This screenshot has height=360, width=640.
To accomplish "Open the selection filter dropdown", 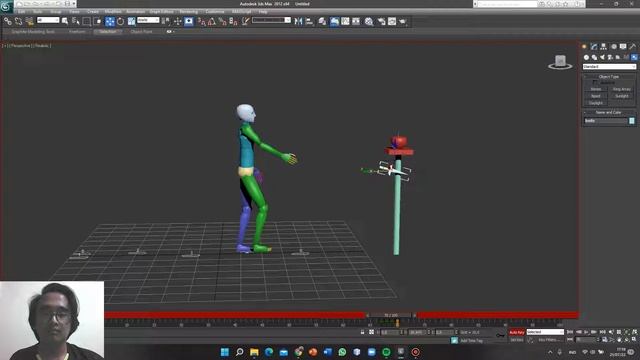I will coord(48,20).
